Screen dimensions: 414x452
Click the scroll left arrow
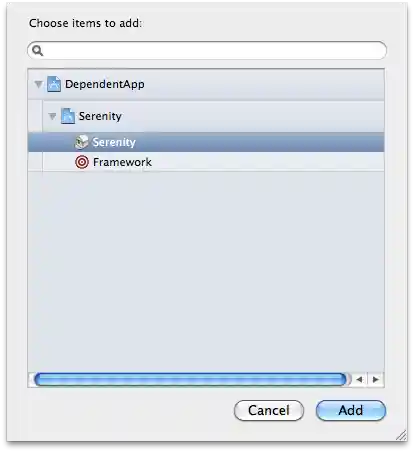coord(359,379)
